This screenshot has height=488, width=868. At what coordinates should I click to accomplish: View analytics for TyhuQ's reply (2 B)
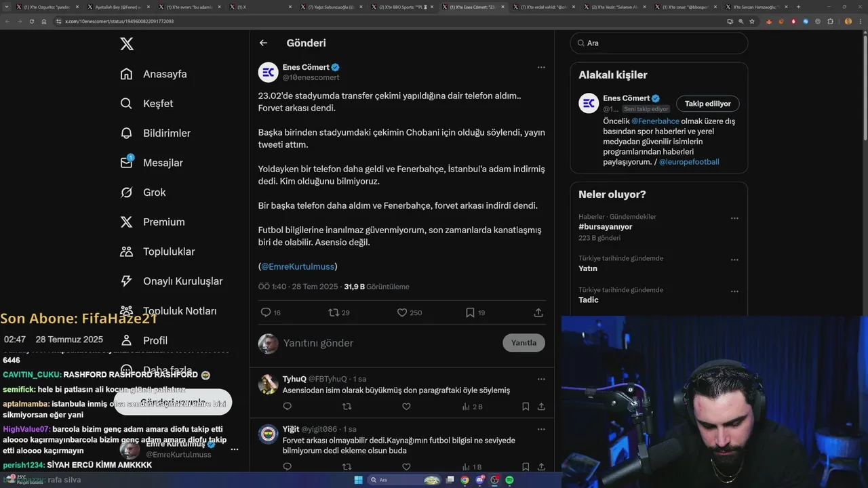click(472, 407)
